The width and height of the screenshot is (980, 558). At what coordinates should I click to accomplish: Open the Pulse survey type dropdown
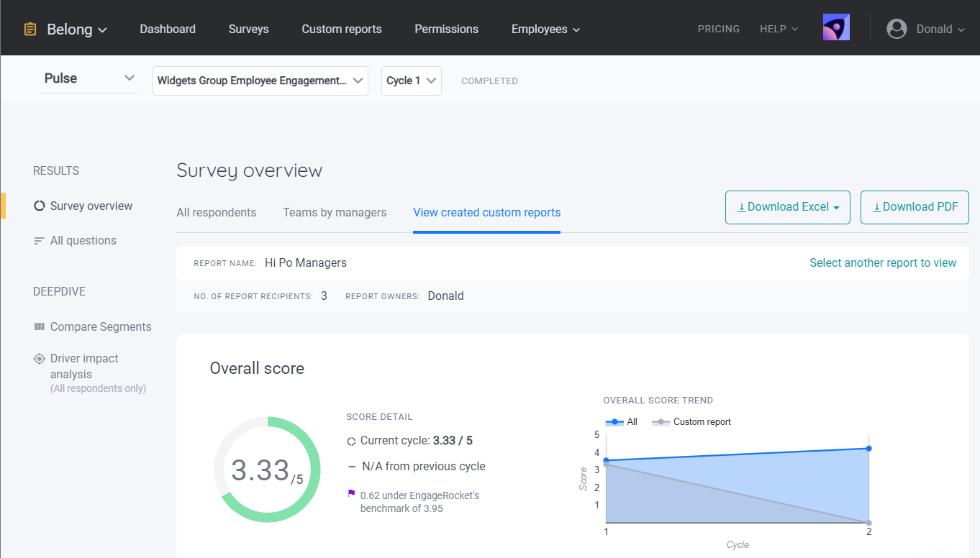(x=90, y=78)
